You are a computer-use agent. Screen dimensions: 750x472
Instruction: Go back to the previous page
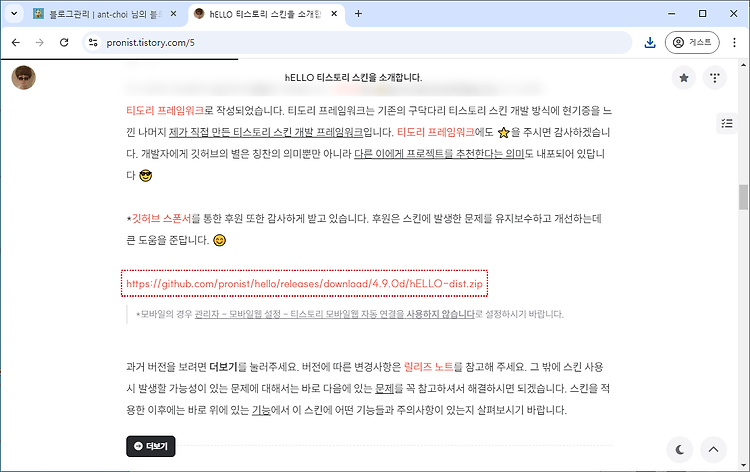(x=16, y=43)
